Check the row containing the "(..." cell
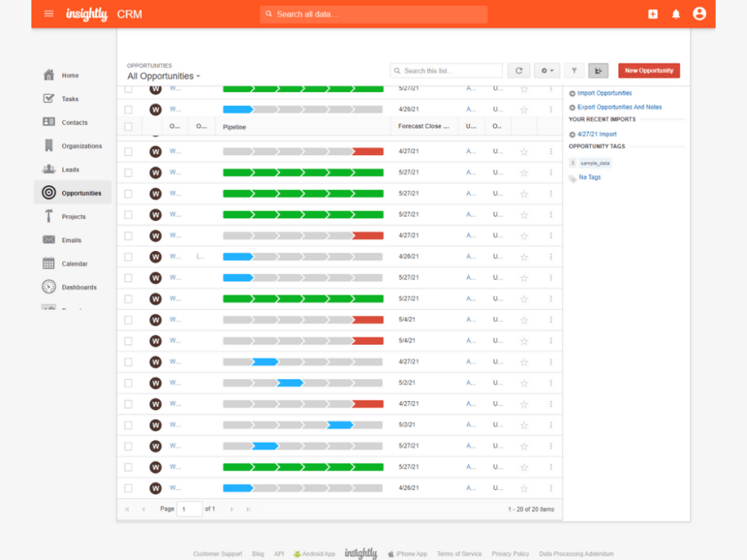 (128, 257)
